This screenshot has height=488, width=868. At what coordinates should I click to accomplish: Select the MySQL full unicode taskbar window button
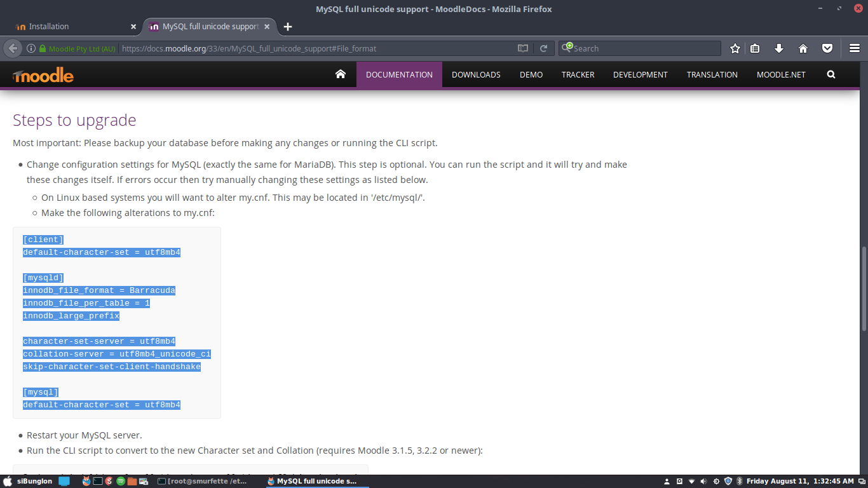click(x=316, y=482)
